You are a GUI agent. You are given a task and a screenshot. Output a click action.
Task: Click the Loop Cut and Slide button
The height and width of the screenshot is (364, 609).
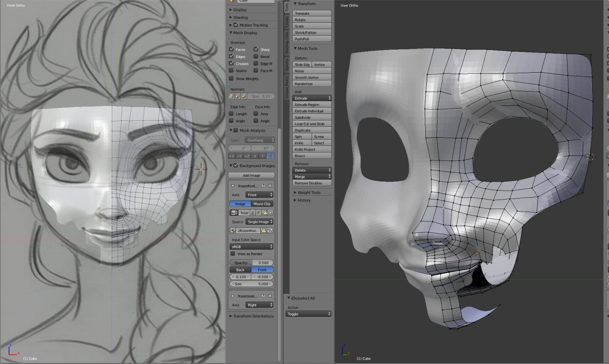click(312, 124)
